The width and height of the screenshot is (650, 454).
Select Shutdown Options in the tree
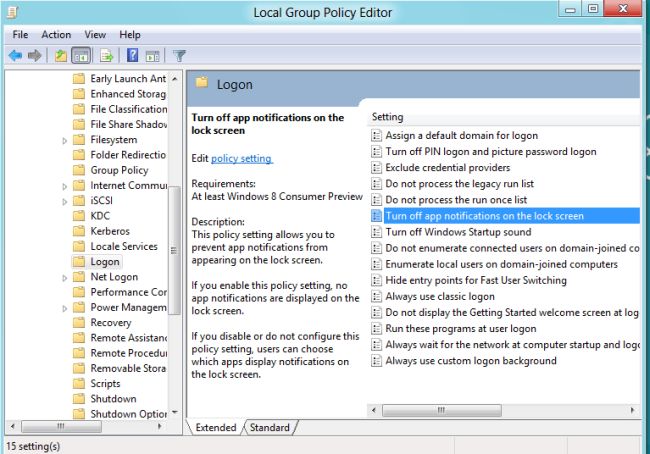pyautogui.click(x=129, y=414)
